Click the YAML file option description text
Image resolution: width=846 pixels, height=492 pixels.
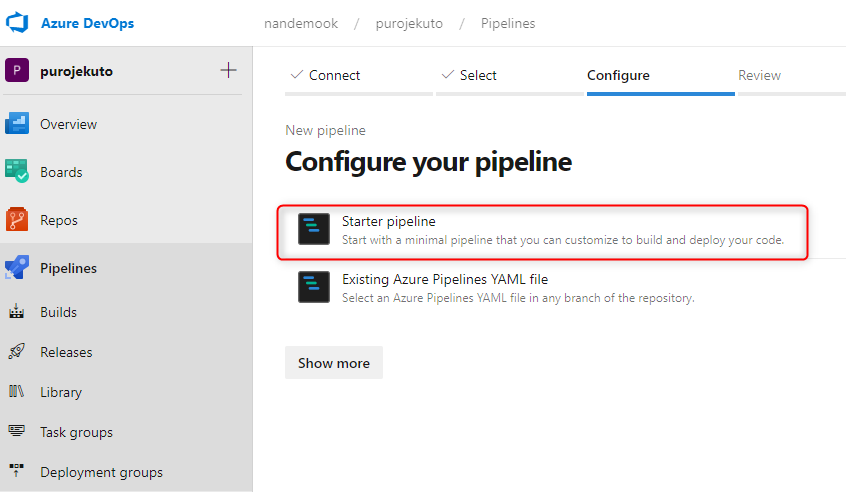tap(518, 298)
